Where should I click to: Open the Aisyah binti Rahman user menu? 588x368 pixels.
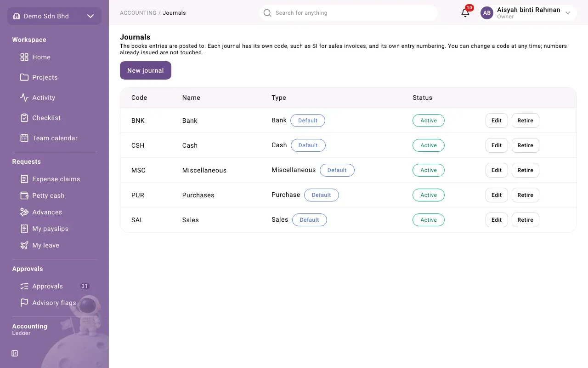pyautogui.click(x=528, y=13)
